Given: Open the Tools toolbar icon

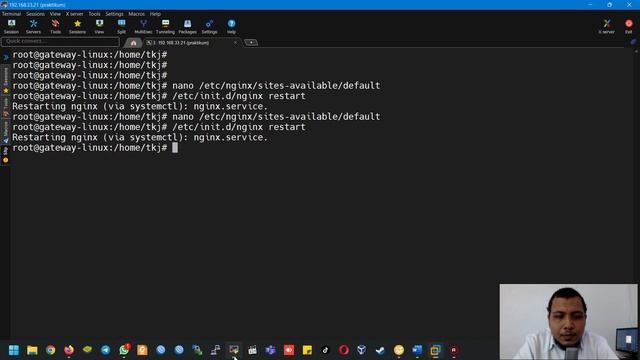Looking at the screenshot, I should point(56,26).
